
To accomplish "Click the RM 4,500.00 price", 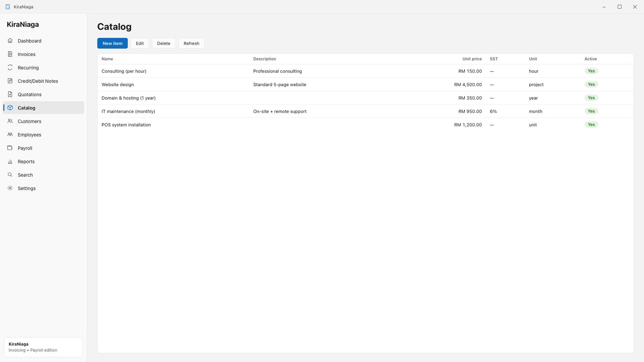I will click(468, 84).
